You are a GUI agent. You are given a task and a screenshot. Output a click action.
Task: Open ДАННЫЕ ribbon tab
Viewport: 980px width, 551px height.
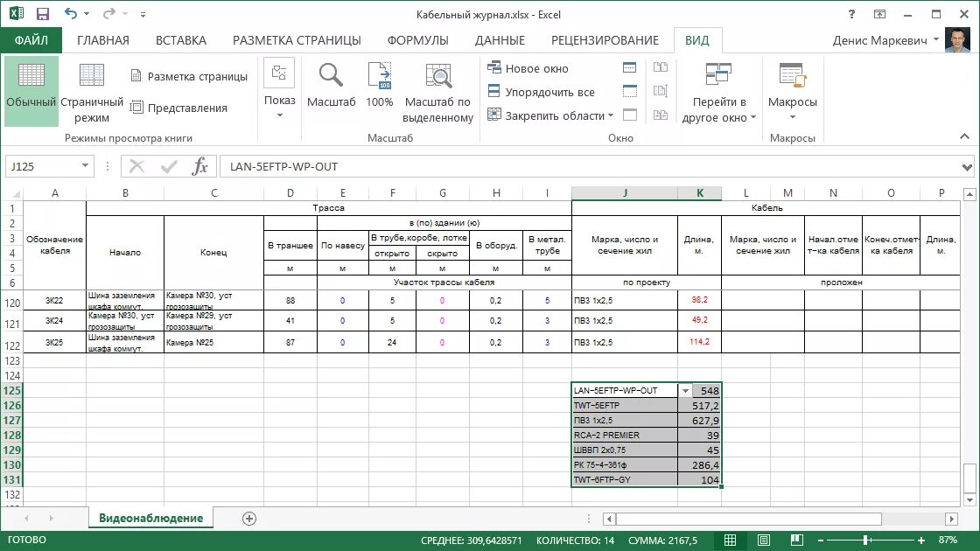pos(500,40)
